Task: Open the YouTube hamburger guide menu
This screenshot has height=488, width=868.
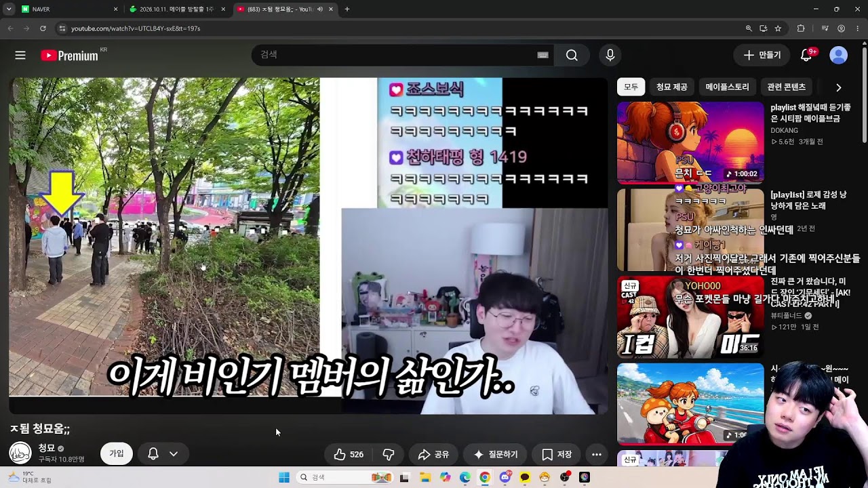Action: tap(20, 56)
